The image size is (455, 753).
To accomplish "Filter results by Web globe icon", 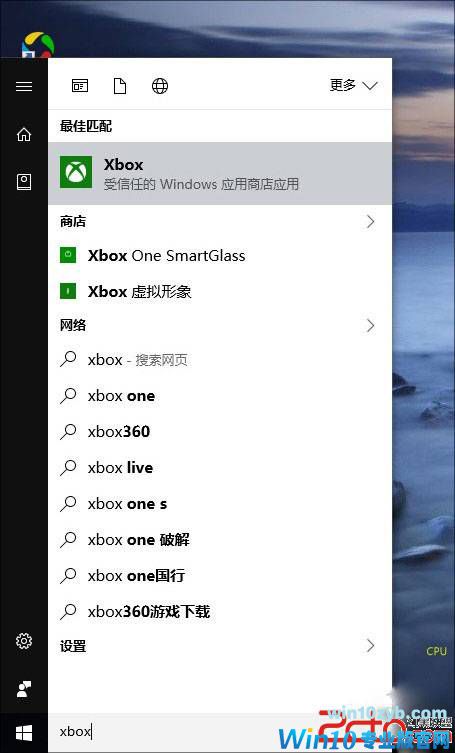I will point(160,86).
